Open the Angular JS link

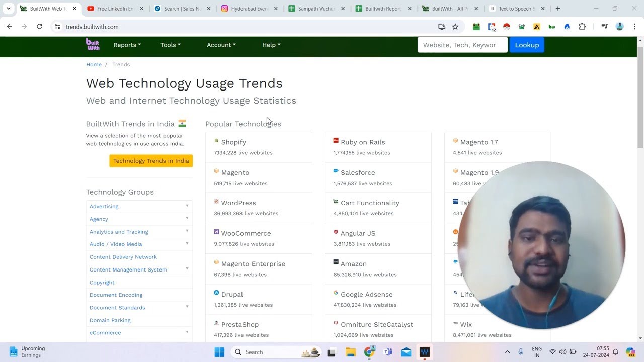tap(358, 233)
